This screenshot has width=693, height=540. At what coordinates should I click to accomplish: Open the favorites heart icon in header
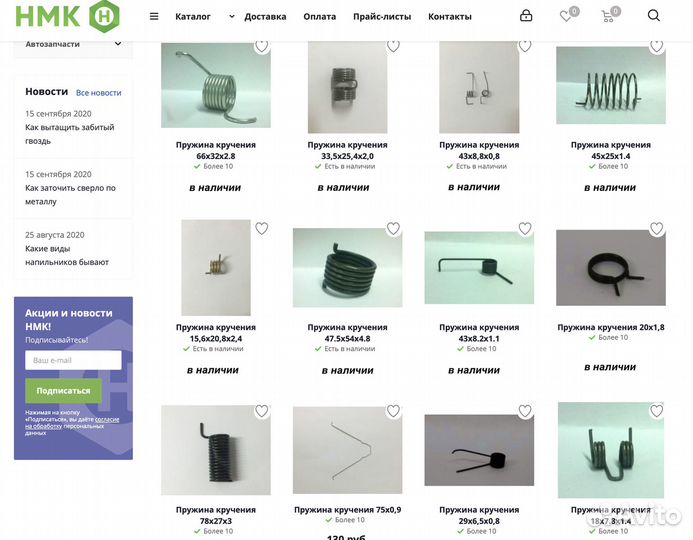click(565, 16)
